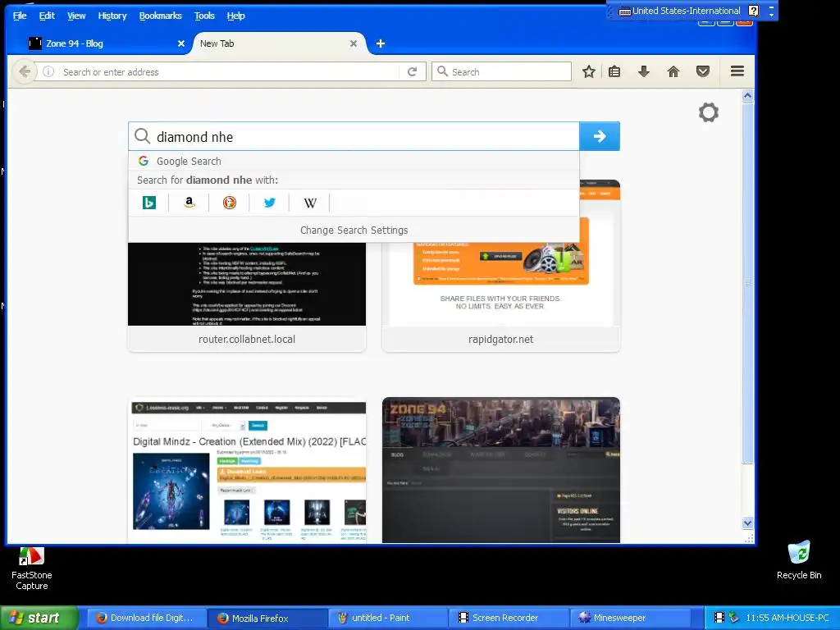Click the film strip tray icon

pos(719,618)
